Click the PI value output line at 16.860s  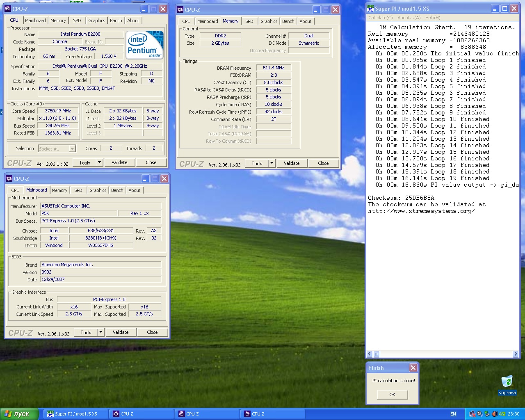pos(447,185)
